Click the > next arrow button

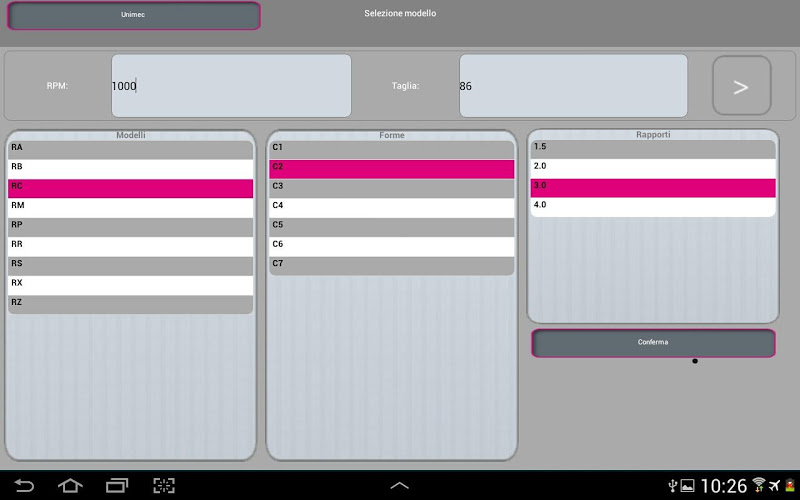(x=741, y=86)
